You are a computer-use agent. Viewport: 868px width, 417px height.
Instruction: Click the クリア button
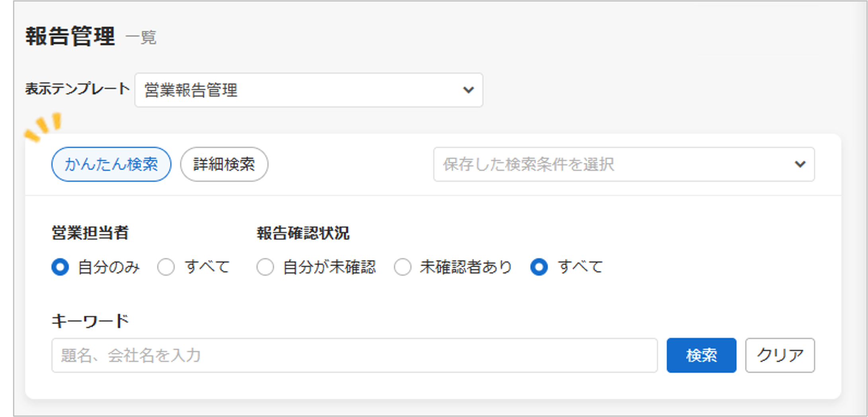point(780,356)
